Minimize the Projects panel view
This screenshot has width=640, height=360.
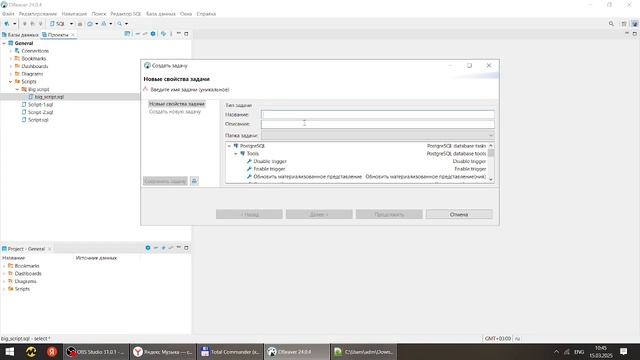pos(179,34)
